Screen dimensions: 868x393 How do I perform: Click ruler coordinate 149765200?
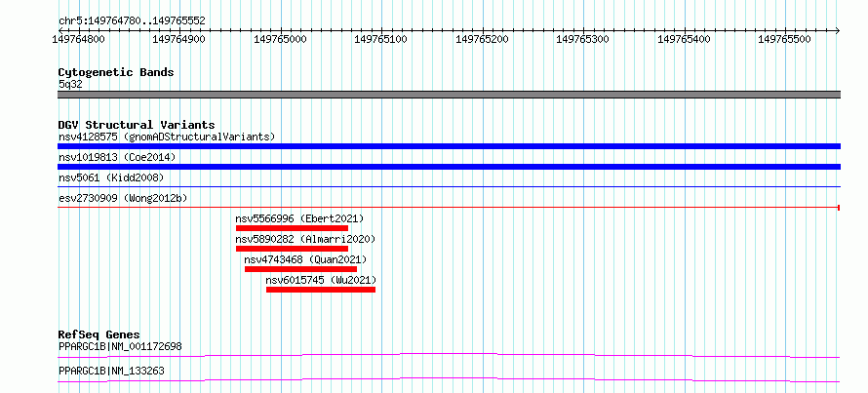[482, 39]
